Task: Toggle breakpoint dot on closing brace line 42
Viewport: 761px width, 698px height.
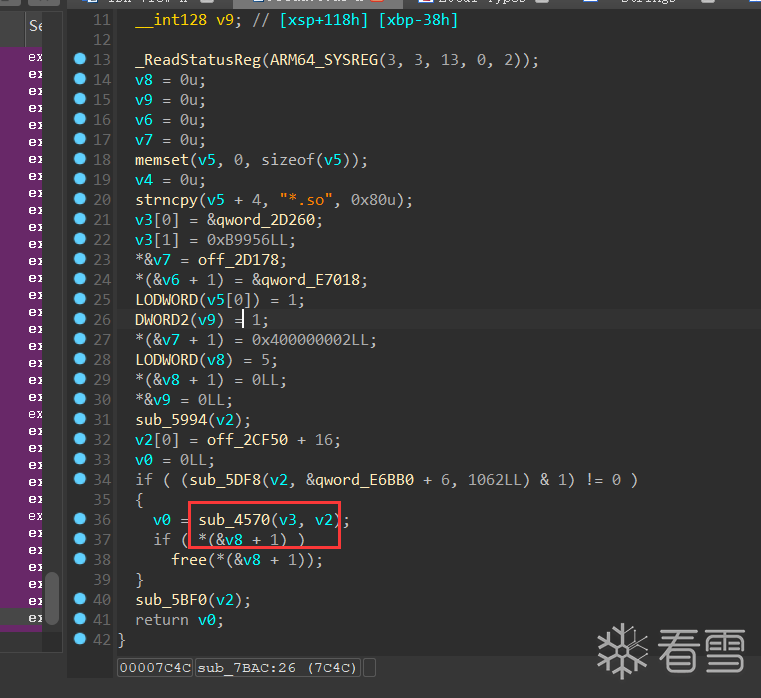Action: pos(80,639)
